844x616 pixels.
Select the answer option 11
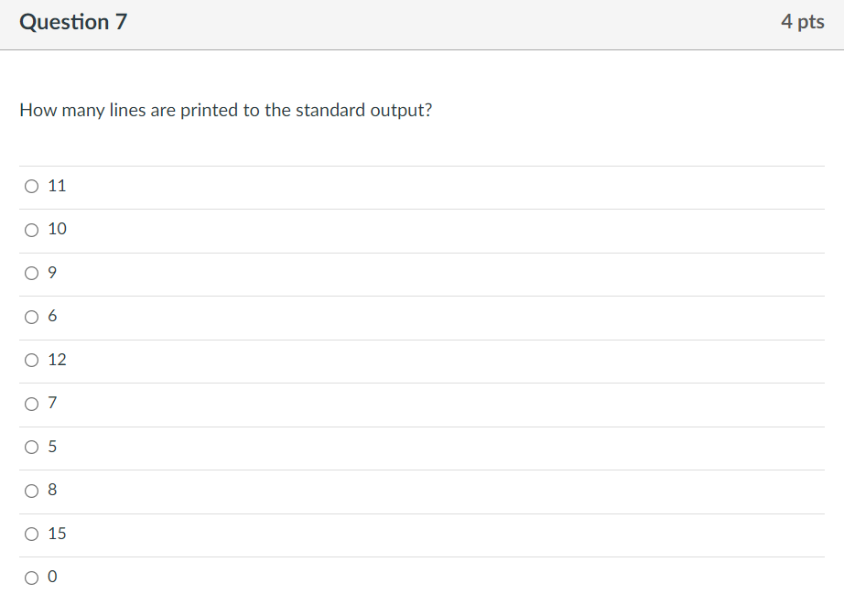[31, 187]
